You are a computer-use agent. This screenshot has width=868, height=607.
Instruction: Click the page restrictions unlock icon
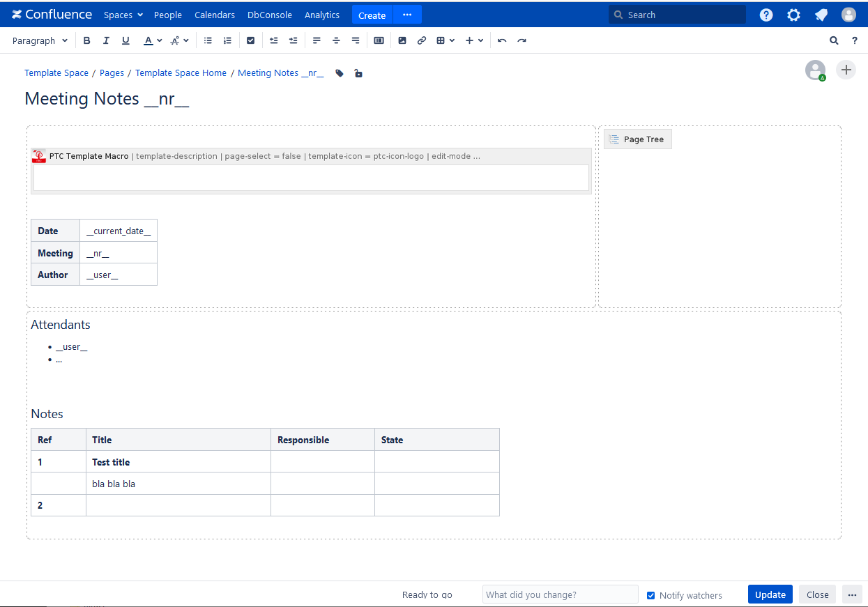pyautogui.click(x=358, y=73)
